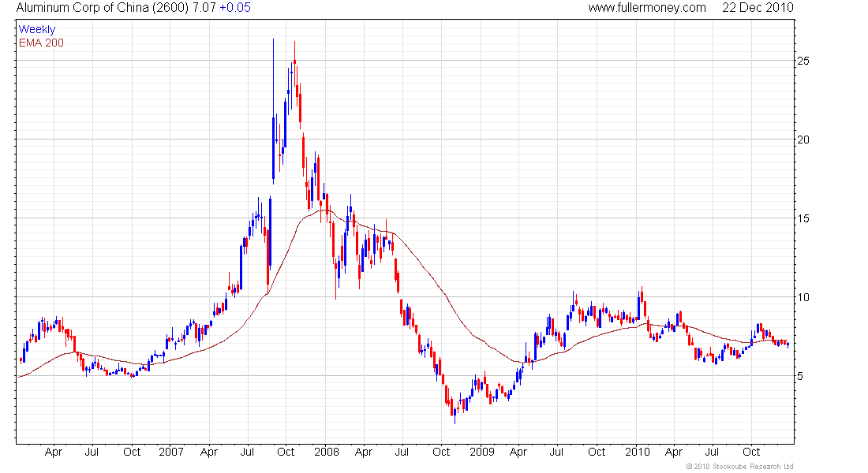Select the 2007 year label on time axis

pyautogui.click(x=171, y=452)
